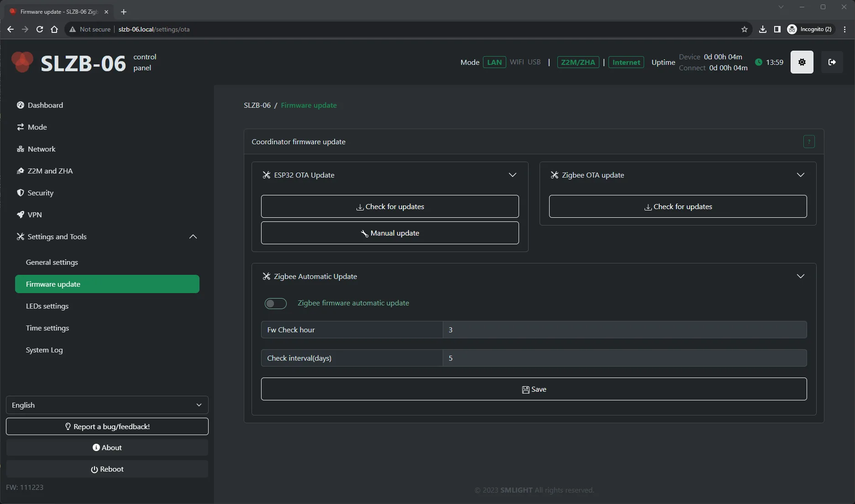This screenshot has height=504, width=855.
Task: Open browser downloads icon
Action: click(762, 29)
